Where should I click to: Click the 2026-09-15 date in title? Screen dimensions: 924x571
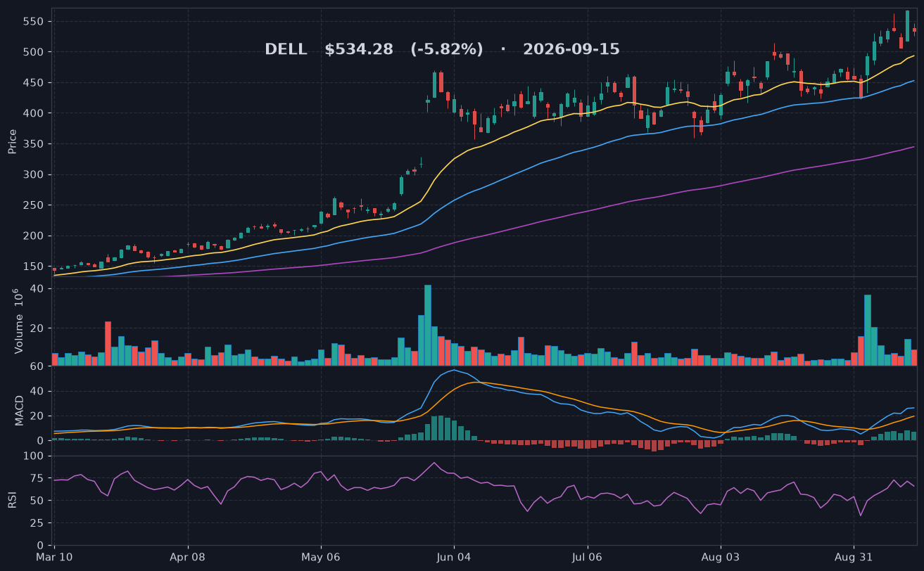pos(571,50)
